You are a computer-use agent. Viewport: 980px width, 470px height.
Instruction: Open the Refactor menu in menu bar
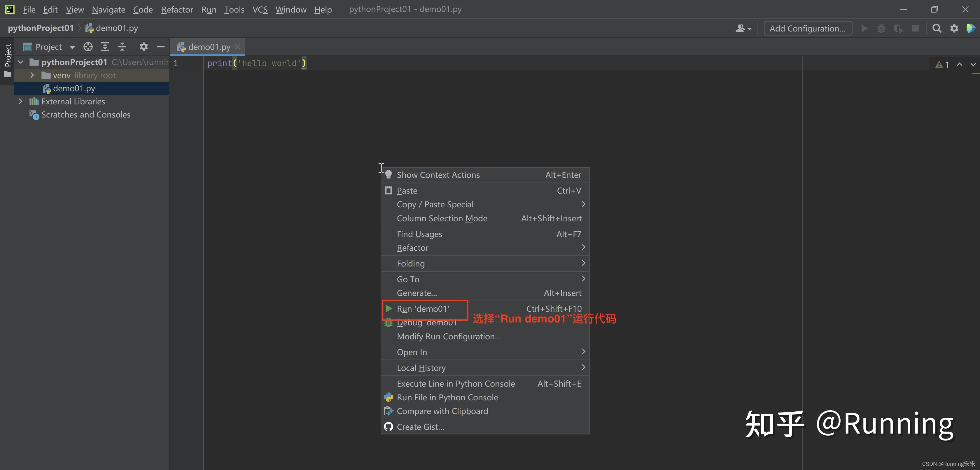click(177, 10)
